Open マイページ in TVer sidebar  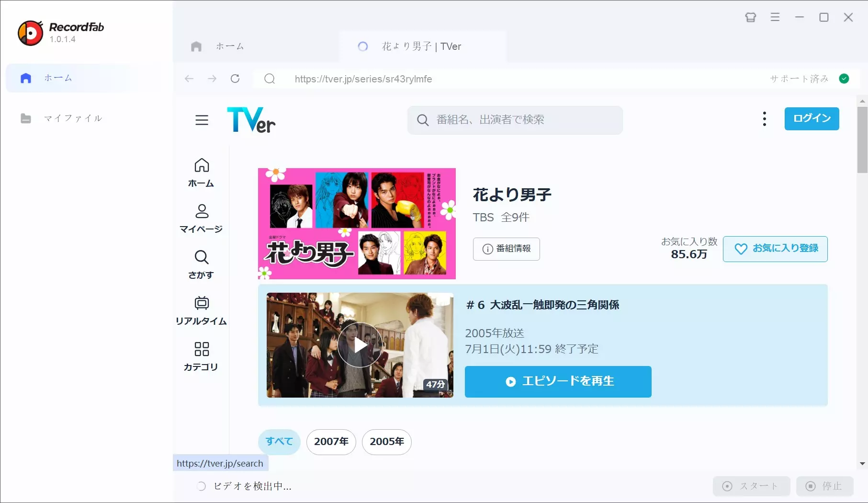pos(202,218)
